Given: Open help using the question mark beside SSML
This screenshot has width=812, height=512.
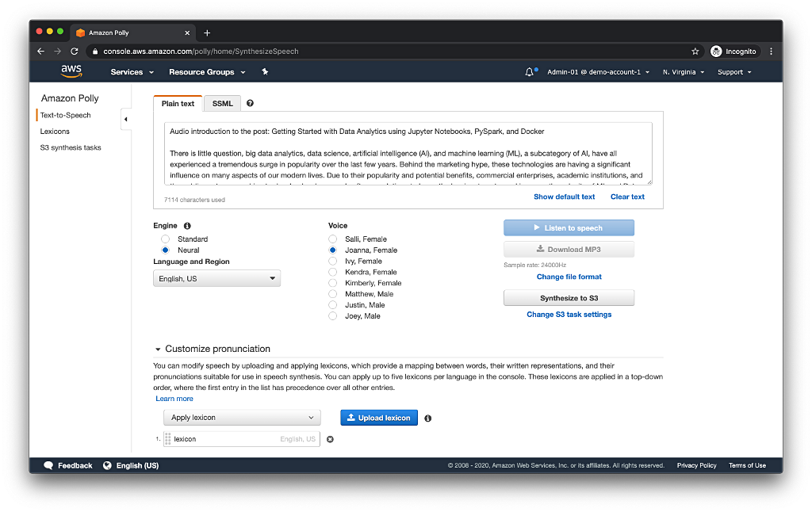Looking at the screenshot, I should [x=250, y=103].
